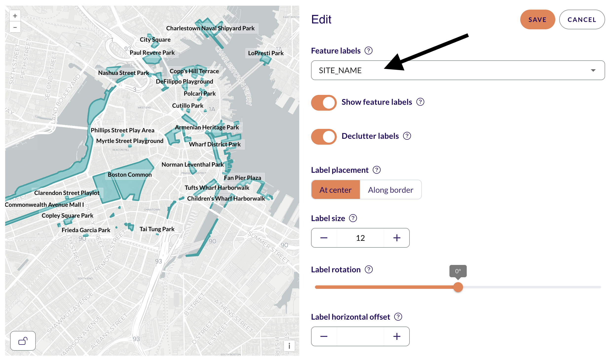The height and width of the screenshot is (364, 613).
Task: Open the map attribution info icon
Action: tap(289, 346)
